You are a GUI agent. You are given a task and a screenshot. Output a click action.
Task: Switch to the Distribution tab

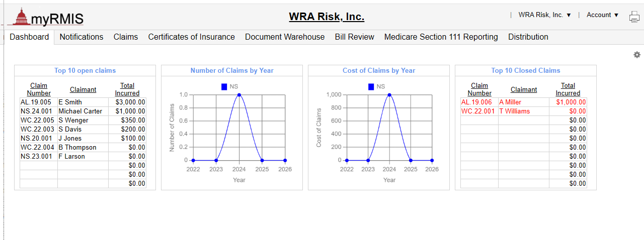[x=528, y=37]
